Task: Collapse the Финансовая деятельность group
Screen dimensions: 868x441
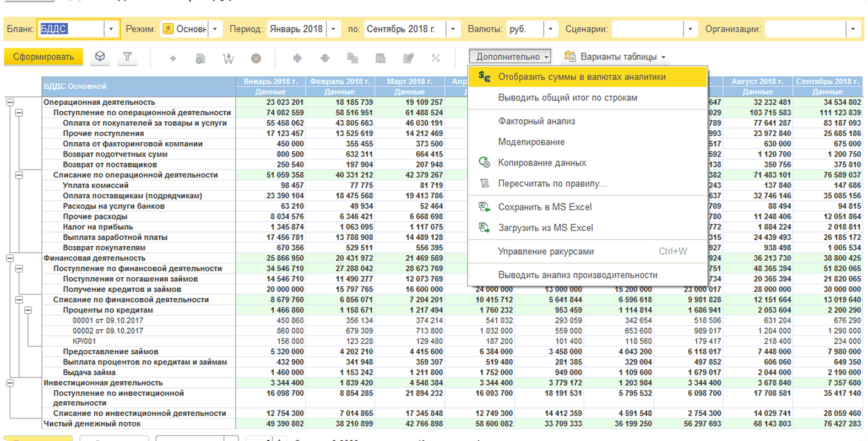Action: tap(10, 258)
